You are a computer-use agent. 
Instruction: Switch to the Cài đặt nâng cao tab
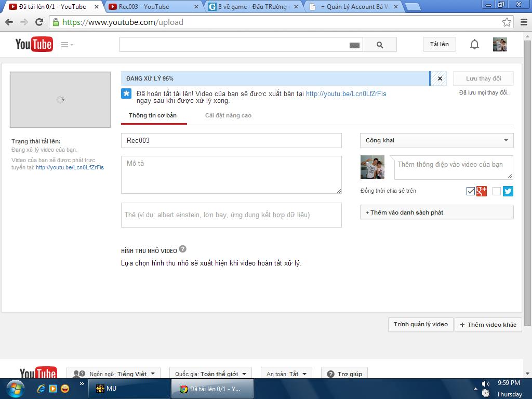click(228, 115)
